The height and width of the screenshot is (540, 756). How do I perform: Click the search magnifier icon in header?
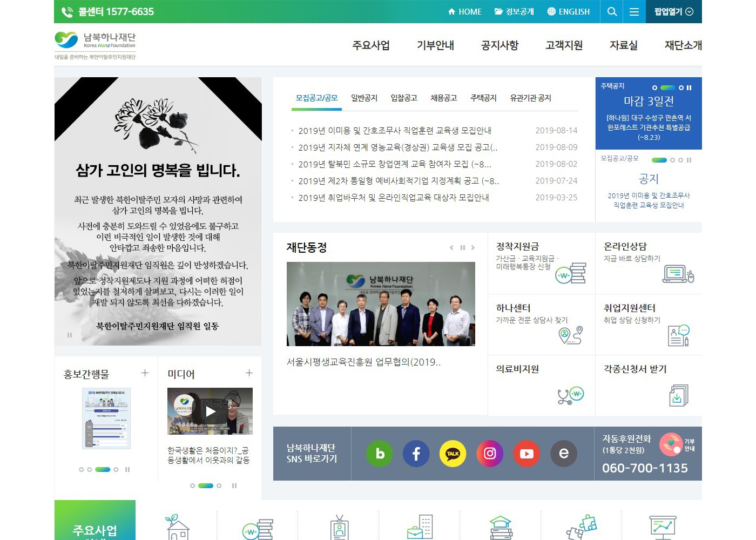click(x=612, y=12)
